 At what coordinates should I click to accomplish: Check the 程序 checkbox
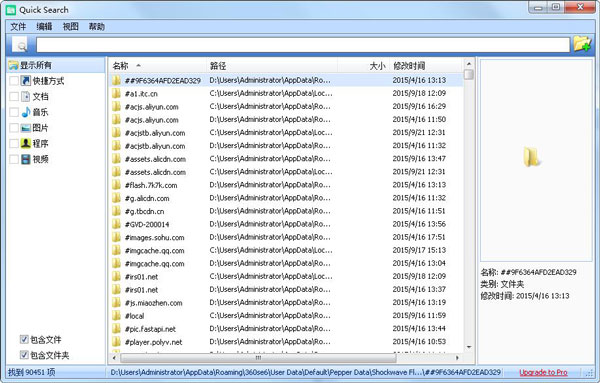[x=14, y=143]
